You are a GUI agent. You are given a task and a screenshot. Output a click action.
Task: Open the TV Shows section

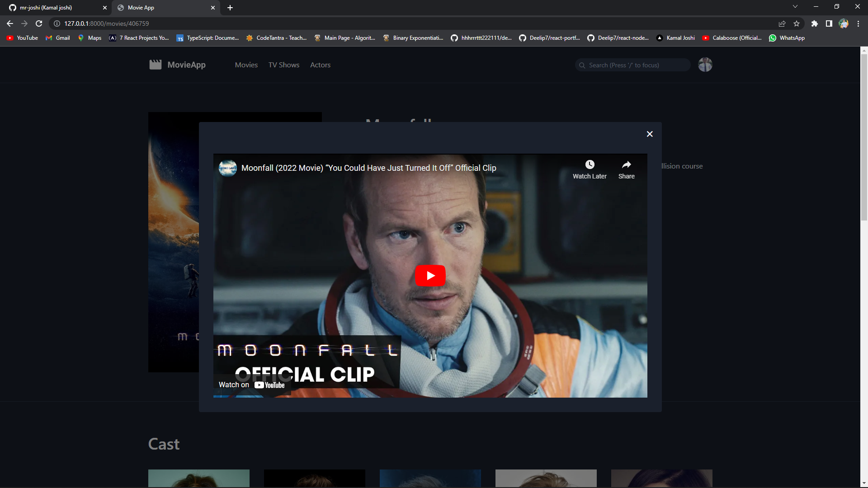283,65
